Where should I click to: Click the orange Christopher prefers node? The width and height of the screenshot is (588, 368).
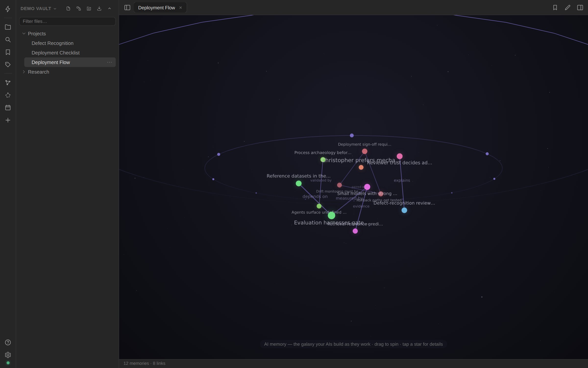(361, 167)
